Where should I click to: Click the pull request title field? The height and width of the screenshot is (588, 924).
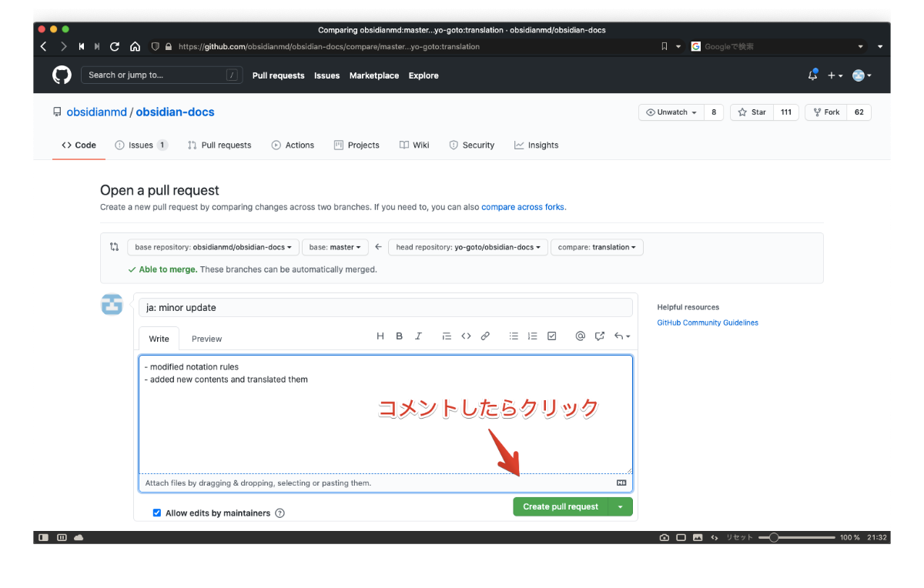tap(386, 307)
